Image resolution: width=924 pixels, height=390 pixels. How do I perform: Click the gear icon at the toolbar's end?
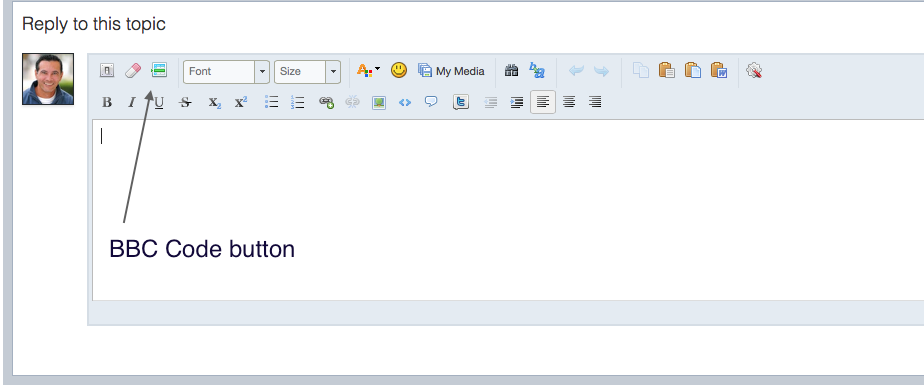(754, 71)
